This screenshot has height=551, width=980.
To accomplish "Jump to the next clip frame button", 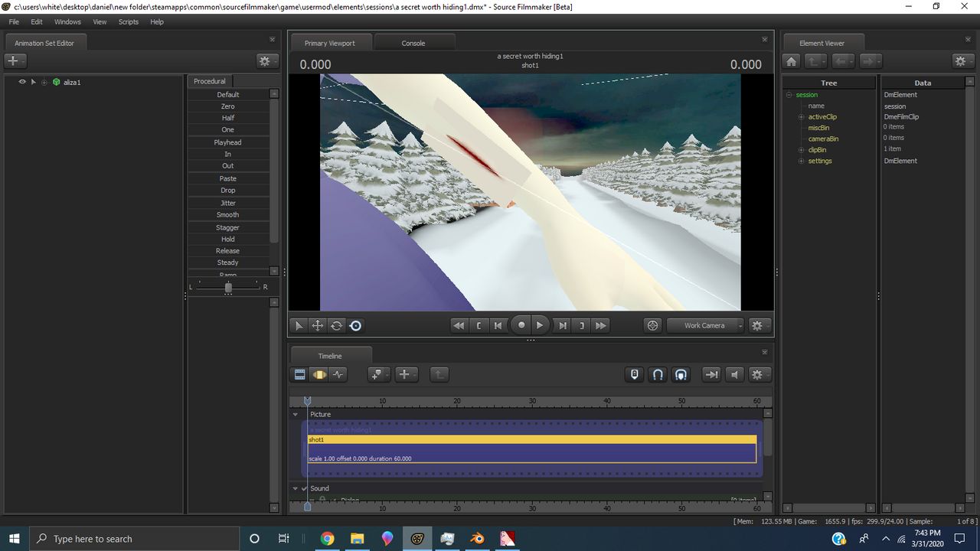I will pos(563,325).
